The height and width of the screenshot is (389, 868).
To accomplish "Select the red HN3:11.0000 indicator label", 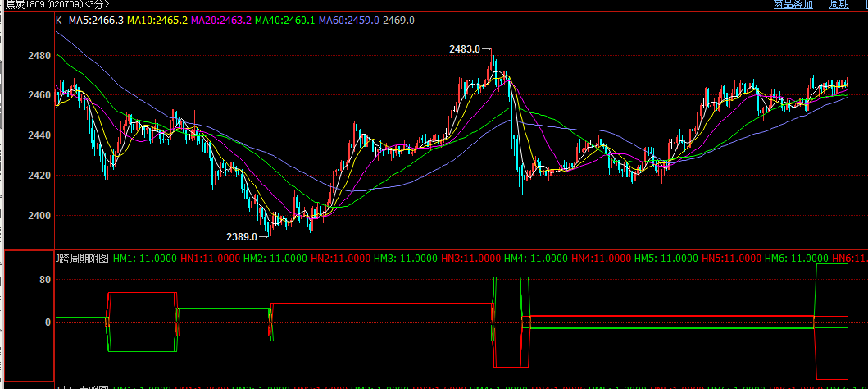I will (x=470, y=258).
